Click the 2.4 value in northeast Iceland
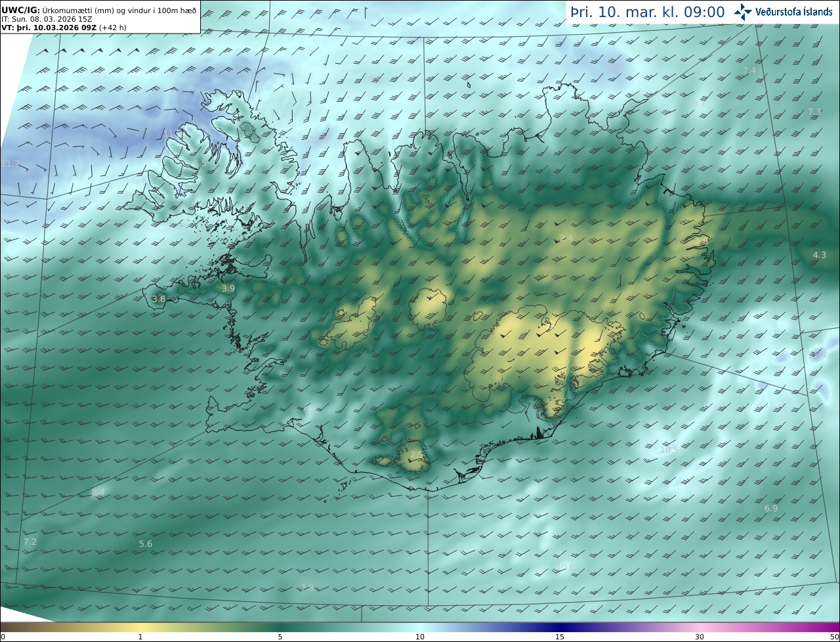840x642 pixels. [x=567, y=238]
